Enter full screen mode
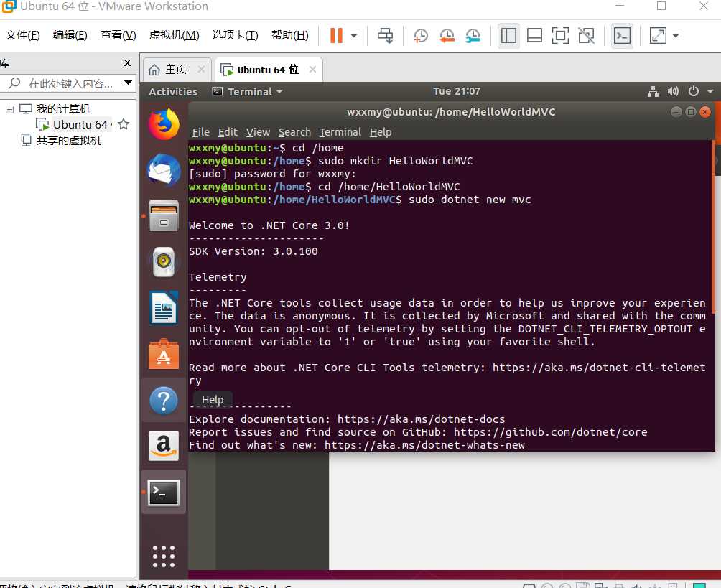 tap(560, 35)
